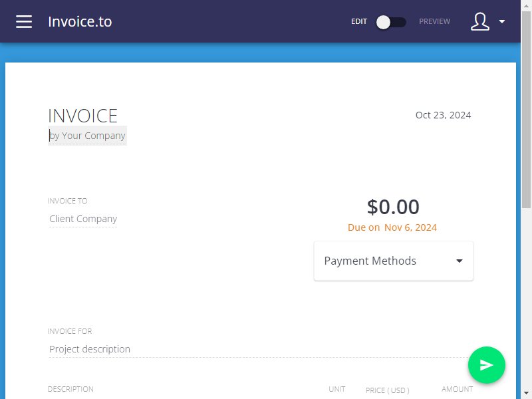Switch to PREVIEW mode label
This screenshot has height=399, width=532.
click(434, 21)
